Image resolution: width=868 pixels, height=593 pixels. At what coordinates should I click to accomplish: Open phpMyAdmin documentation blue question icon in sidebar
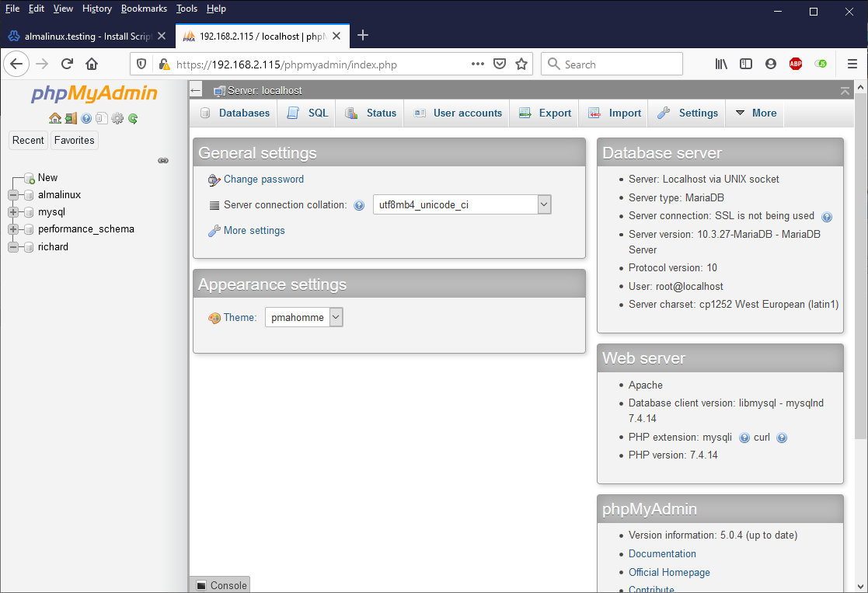click(86, 118)
